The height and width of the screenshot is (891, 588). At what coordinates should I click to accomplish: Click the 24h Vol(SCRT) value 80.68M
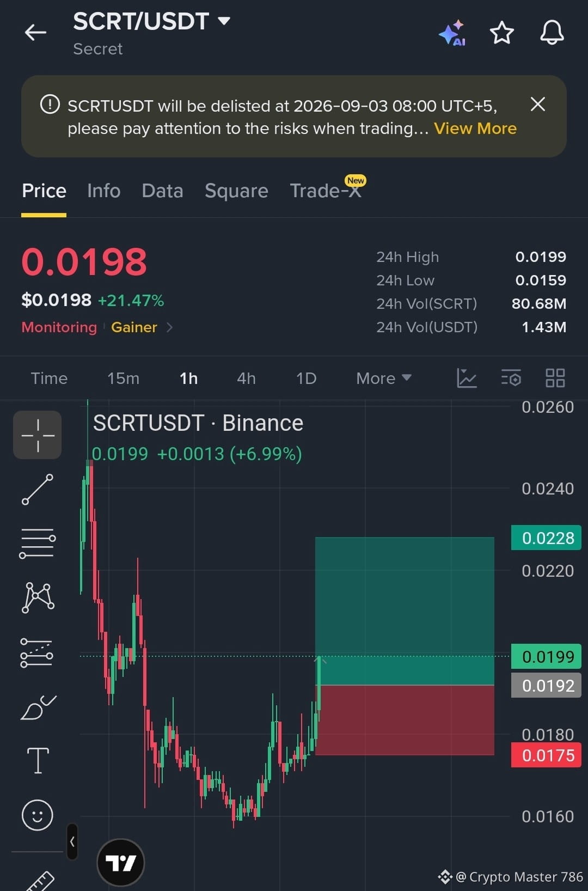[x=539, y=303]
